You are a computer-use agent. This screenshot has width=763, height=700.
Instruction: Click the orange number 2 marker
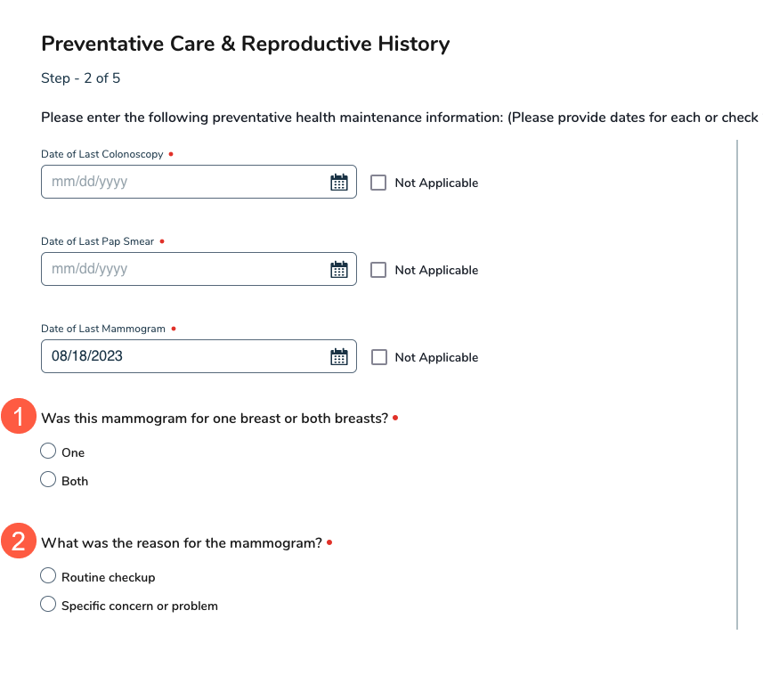19,541
